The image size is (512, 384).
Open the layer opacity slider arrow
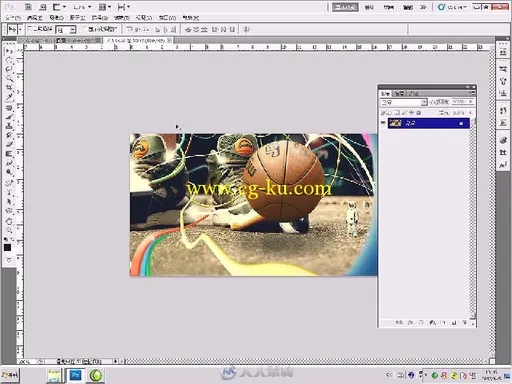pos(471,102)
